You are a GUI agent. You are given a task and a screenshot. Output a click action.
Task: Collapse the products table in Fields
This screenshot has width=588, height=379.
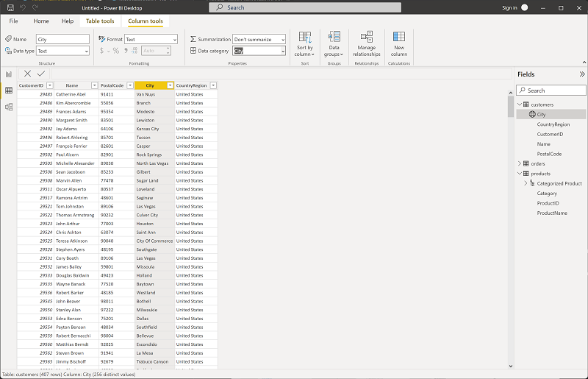point(520,173)
